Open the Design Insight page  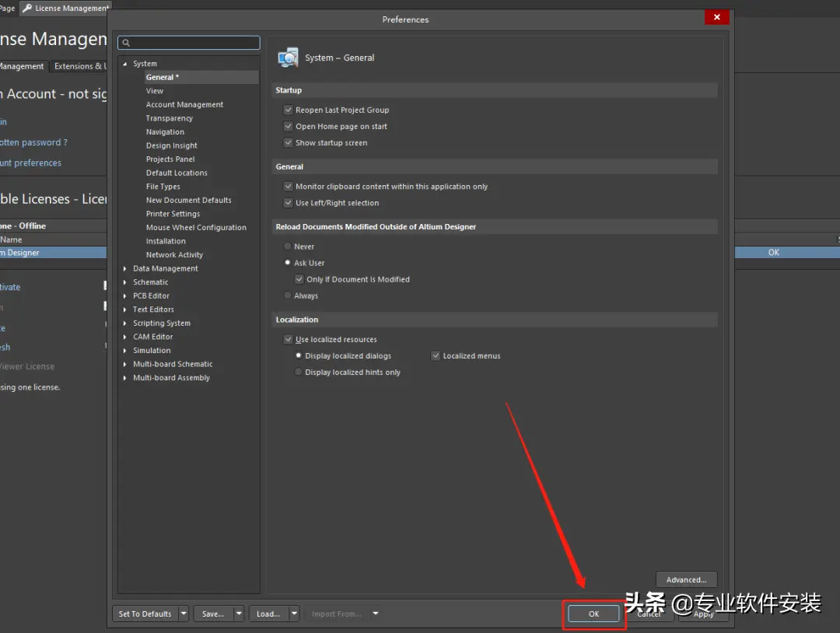pyautogui.click(x=171, y=145)
